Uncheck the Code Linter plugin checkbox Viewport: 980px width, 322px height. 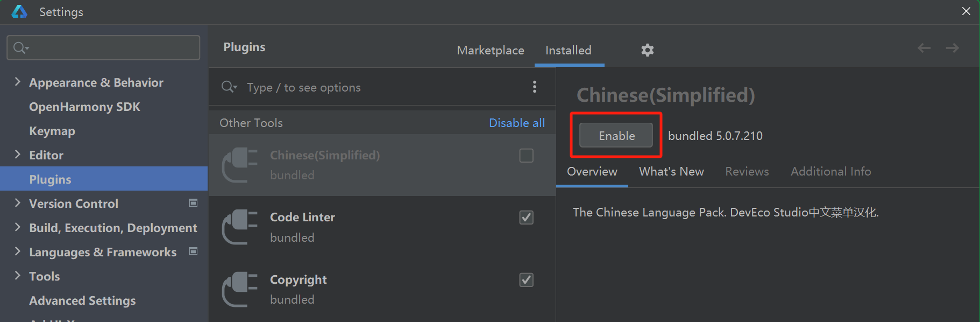click(x=526, y=218)
